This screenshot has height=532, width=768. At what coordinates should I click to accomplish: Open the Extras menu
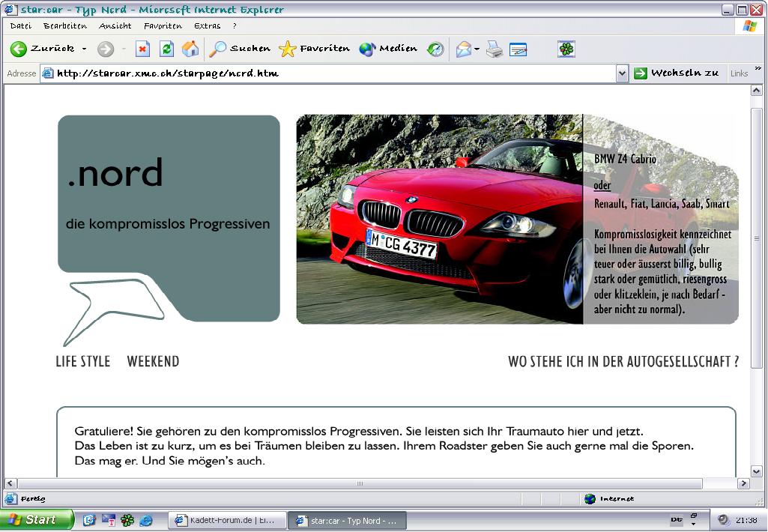pos(207,26)
